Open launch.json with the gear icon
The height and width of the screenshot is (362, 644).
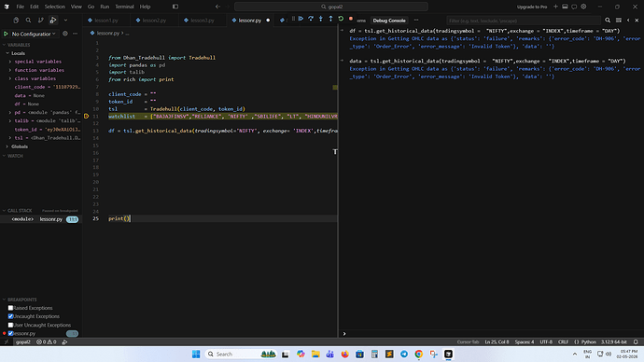click(65, 34)
